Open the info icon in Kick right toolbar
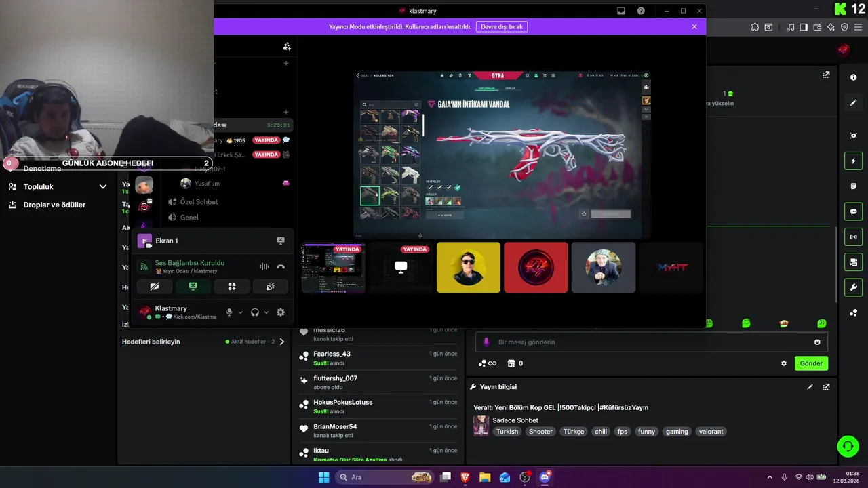This screenshot has width=868, height=488. tap(853, 77)
